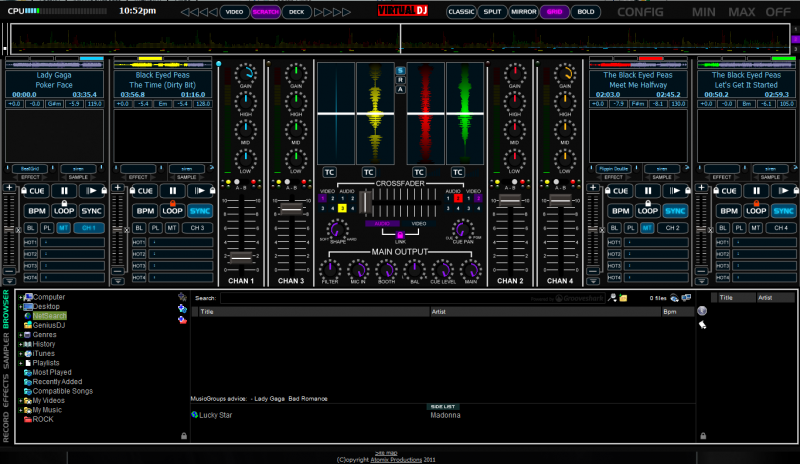Toggle loop lock icon on CH 3 deck
The image size is (800, 464).
[172, 203]
